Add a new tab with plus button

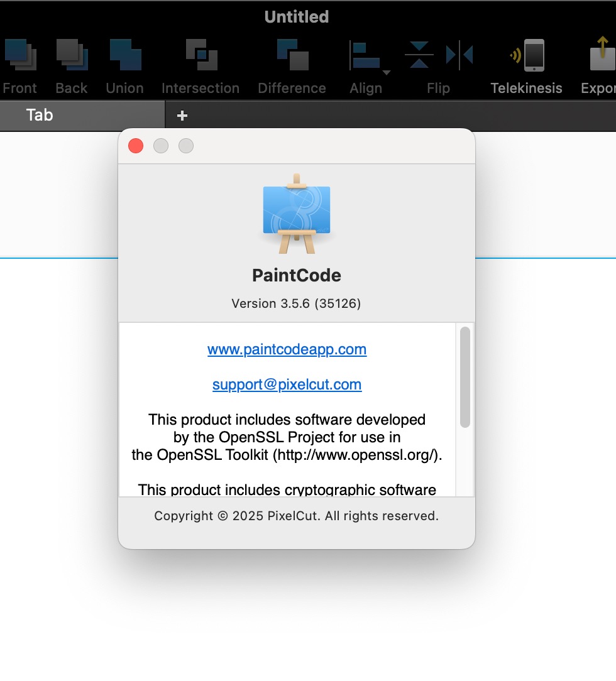point(182,116)
